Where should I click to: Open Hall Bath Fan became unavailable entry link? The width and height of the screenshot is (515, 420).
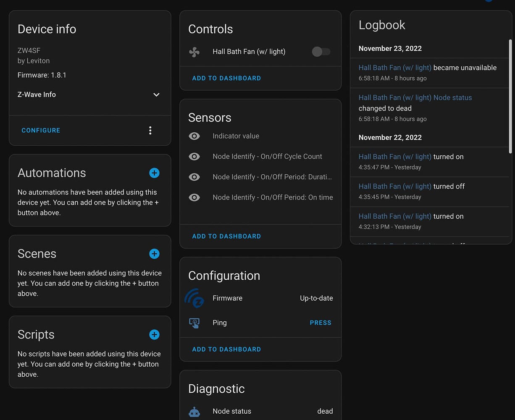(395, 68)
